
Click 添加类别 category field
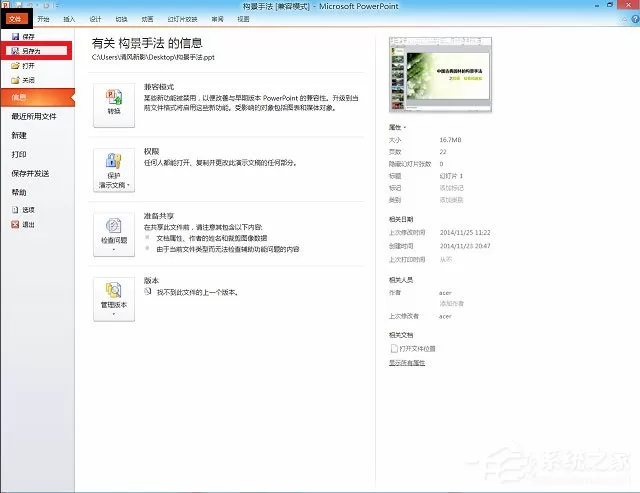tap(451, 200)
